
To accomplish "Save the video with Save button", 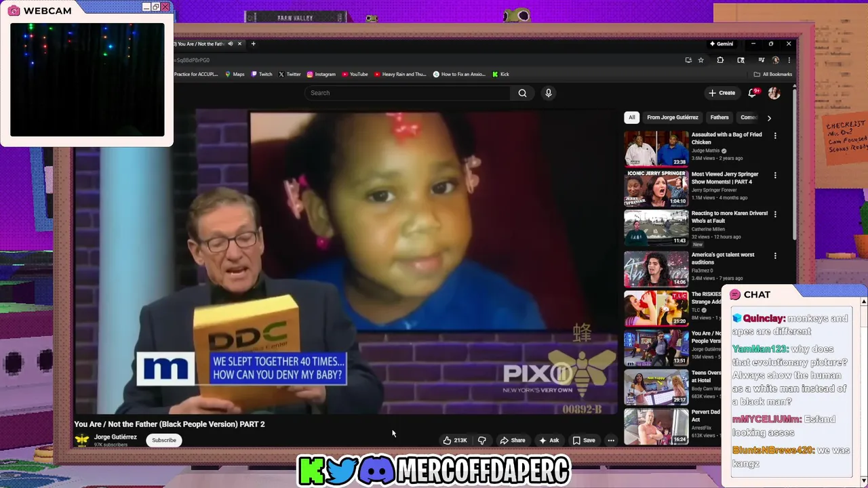I will pos(584,441).
